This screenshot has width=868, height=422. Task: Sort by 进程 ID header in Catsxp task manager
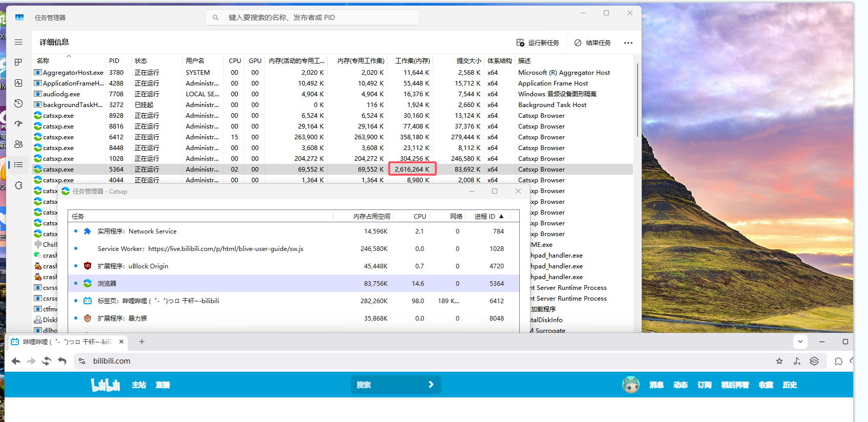point(489,216)
